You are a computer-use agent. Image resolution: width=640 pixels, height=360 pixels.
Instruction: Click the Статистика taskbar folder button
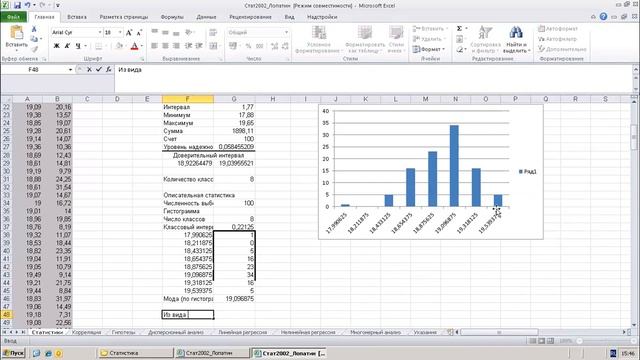point(135,353)
